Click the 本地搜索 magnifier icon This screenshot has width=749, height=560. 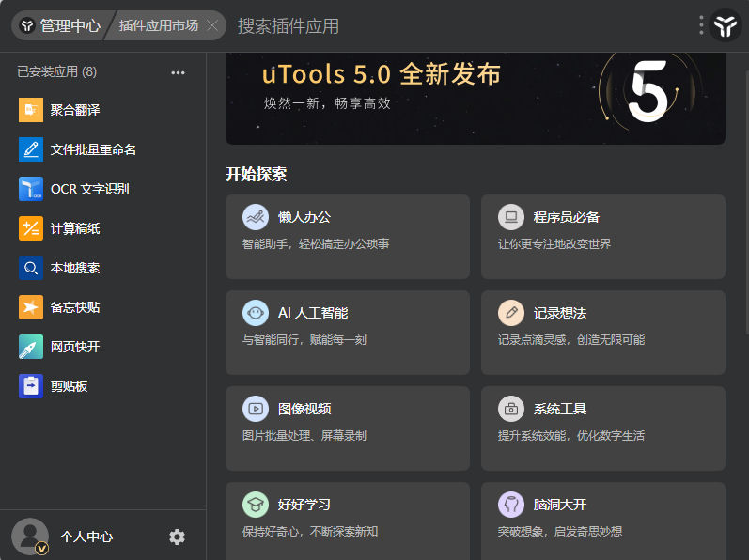click(x=31, y=268)
